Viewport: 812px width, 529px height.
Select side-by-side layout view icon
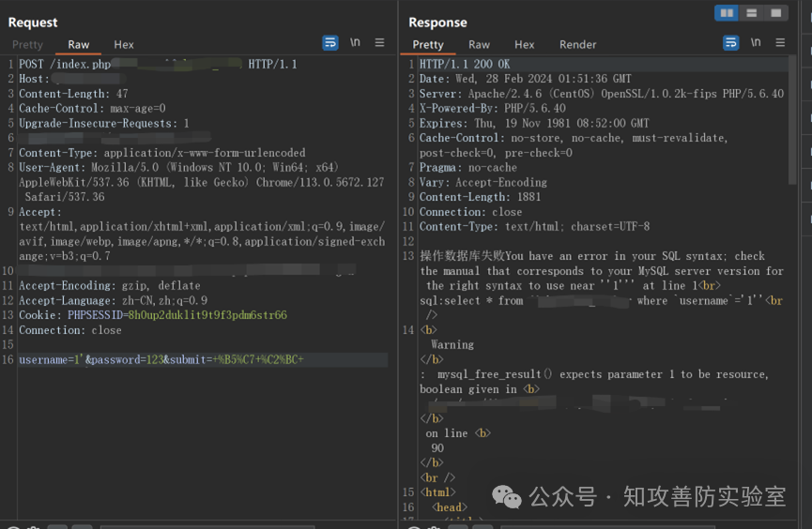[x=727, y=13]
